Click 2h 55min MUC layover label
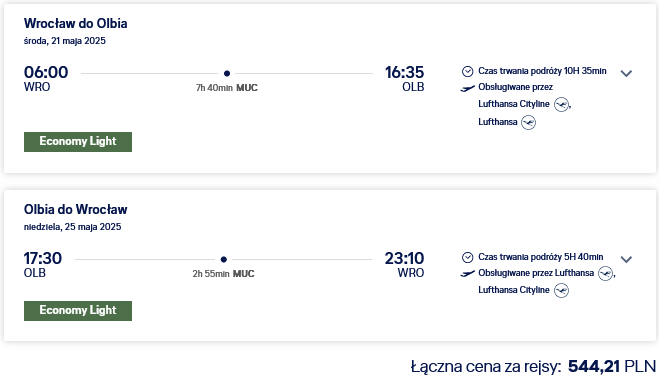This screenshot has width=659, height=381. click(x=223, y=274)
